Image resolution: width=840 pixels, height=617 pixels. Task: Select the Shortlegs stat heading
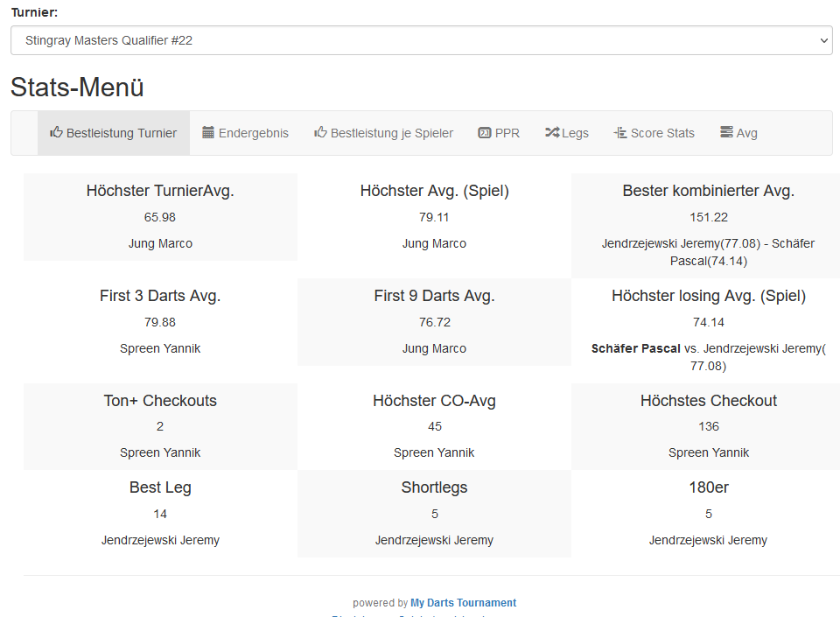434,487
